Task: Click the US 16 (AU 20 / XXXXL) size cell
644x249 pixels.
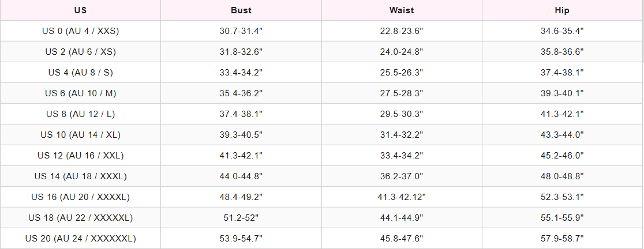Action: click(x=80, y=197)
